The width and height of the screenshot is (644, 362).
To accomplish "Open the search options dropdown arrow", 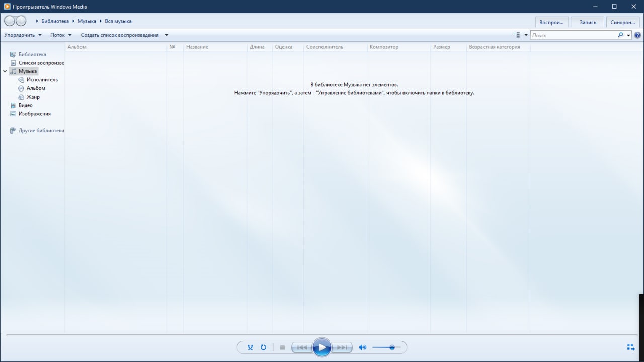I will (628, 35).
